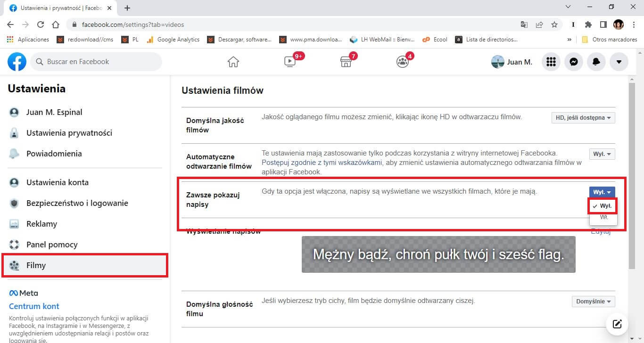Screen dimensions: 644x343
Task: Open the HD, jeśli dostępna quality dropdown
Action: pos(583,118)
